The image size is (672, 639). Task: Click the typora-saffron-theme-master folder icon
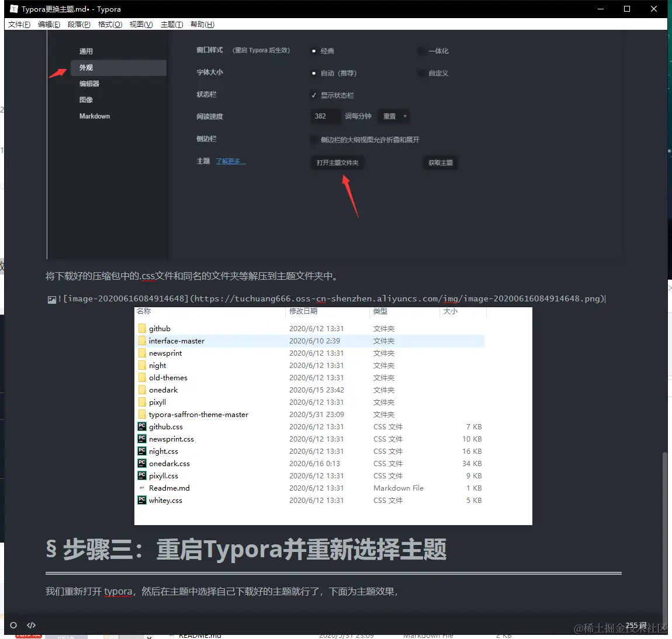tap(142, 415)
